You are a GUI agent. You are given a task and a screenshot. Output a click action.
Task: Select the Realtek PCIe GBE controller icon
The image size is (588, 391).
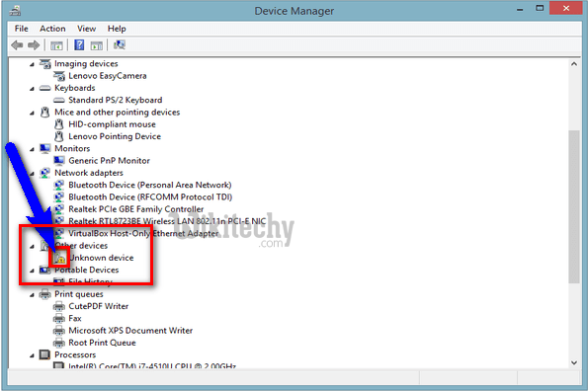pos(59,209)
